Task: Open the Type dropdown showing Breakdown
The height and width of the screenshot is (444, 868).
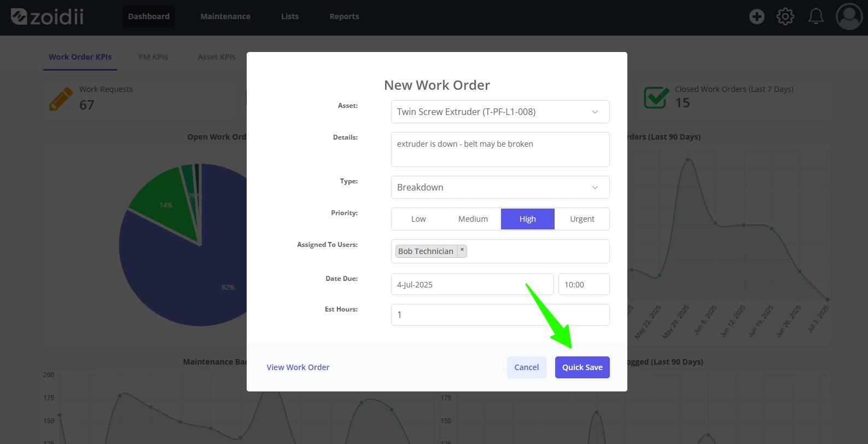Action: click(x=500, y=187)
